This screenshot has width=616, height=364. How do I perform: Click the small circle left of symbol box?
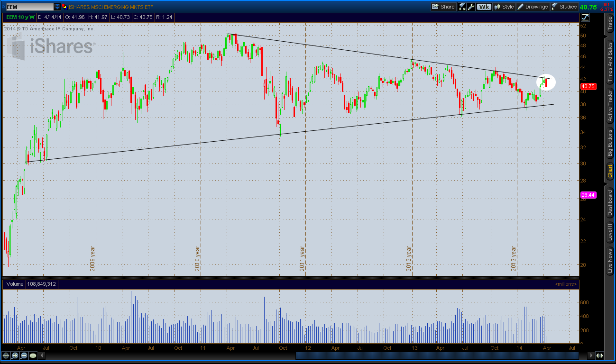pyautogui.click(x=2, y=7)
